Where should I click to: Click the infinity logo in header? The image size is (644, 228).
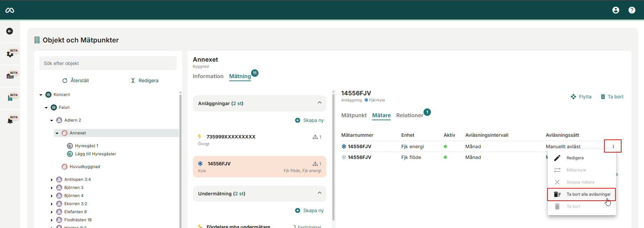coord(10,10)
